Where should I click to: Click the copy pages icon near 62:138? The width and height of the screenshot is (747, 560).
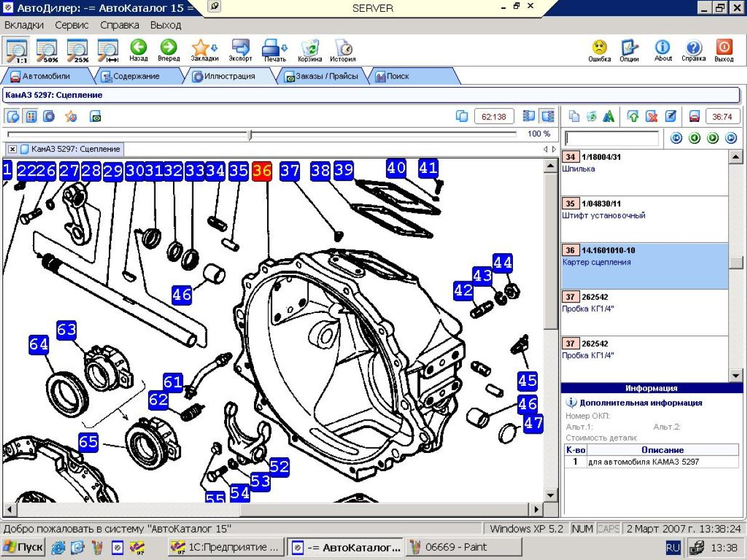pyautogui.click(x=462, y=116)
